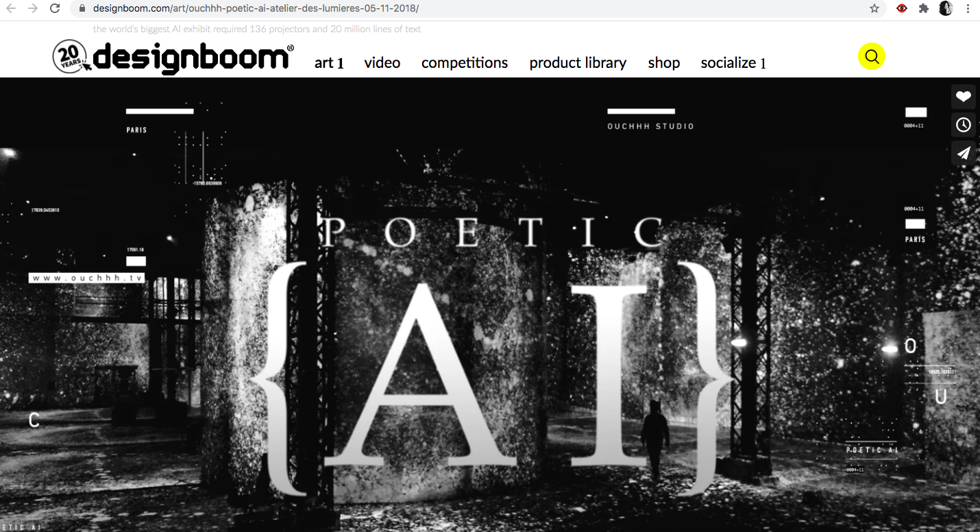980x532 pixels.
Task: Click the paper plane share icon
Action: (x=964, y=153)
